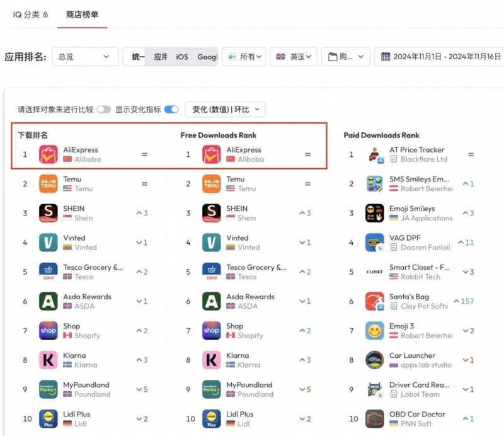
Task: Select the Santa's Bag app icon
Action: 375,301
